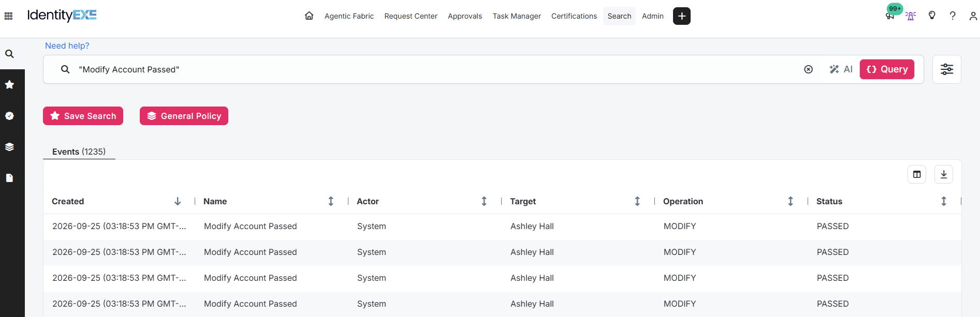Open the question mark help icon
Screen dimensions: 980x317
tap(953, 16)
